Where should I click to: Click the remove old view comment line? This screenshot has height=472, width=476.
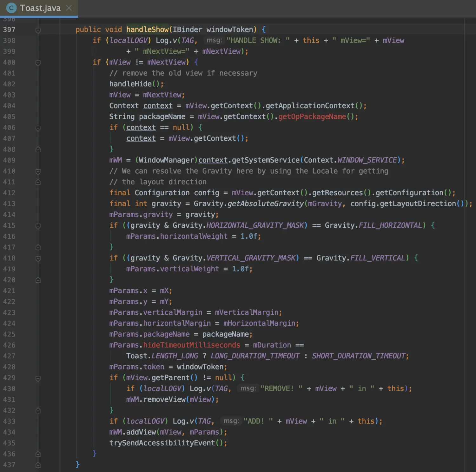coord(183,73)
